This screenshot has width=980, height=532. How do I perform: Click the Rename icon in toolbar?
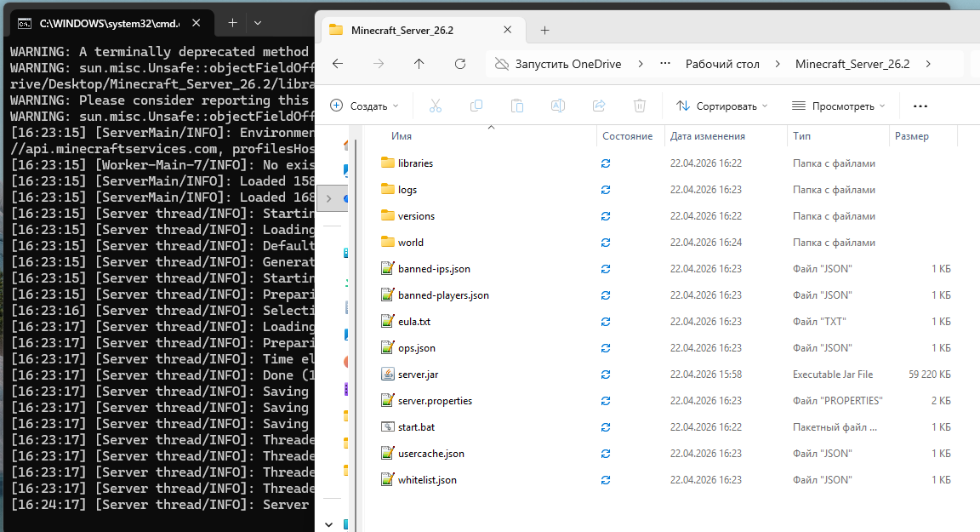[557, 106]
